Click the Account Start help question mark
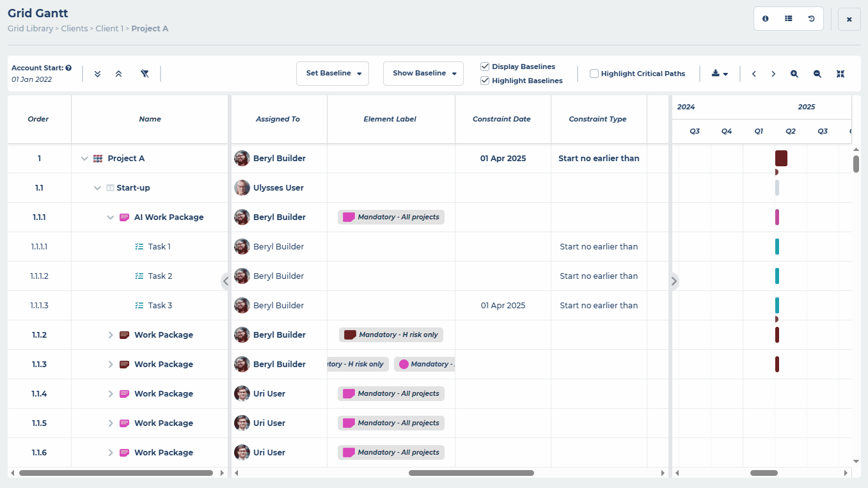868x488 pixels. (x=68, y=67)
